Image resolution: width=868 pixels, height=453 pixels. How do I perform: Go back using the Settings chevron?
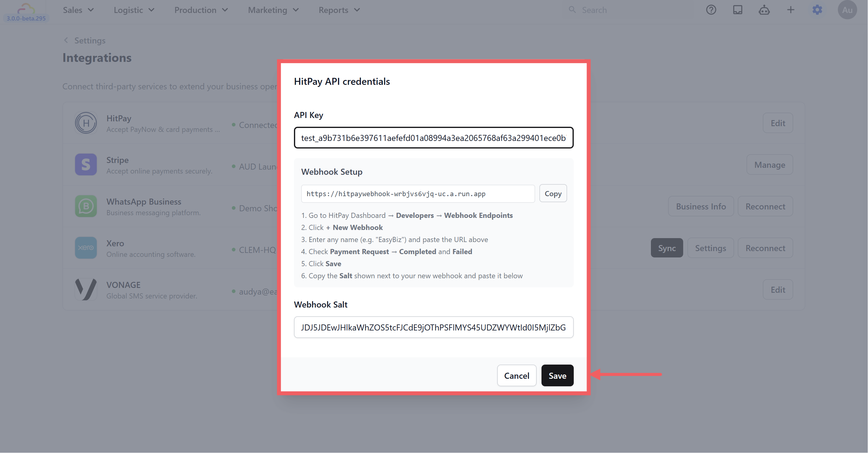[x=66, y=40]
